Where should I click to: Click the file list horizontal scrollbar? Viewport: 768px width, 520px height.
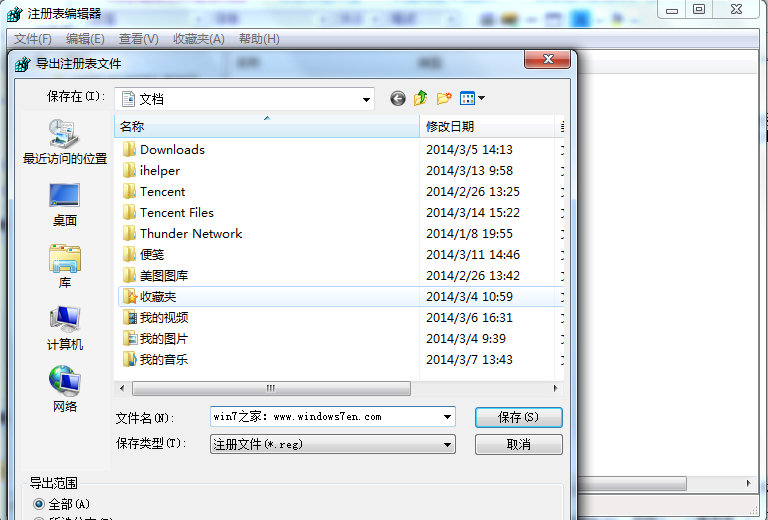(x=270, y=388)
